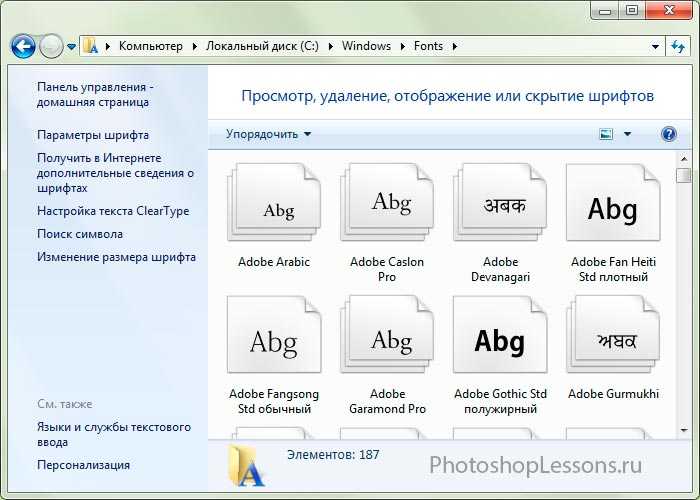Screen dimensions: 700x500
Task: Select the Adobe Arabic font icon
Action: coord(274,202)
